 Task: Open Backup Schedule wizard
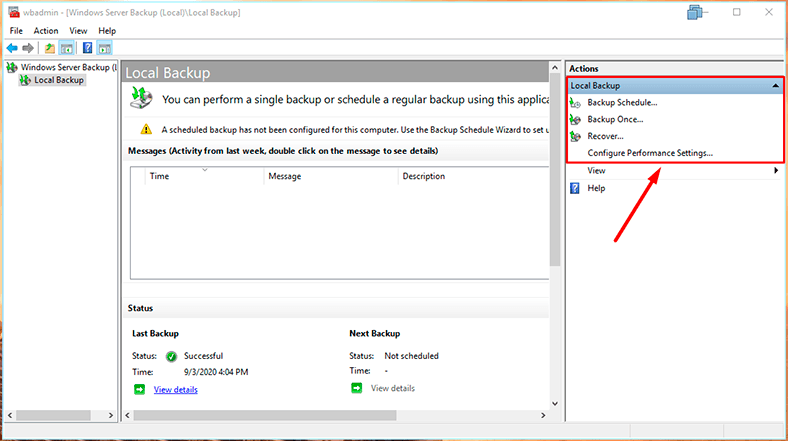(622, 102)
